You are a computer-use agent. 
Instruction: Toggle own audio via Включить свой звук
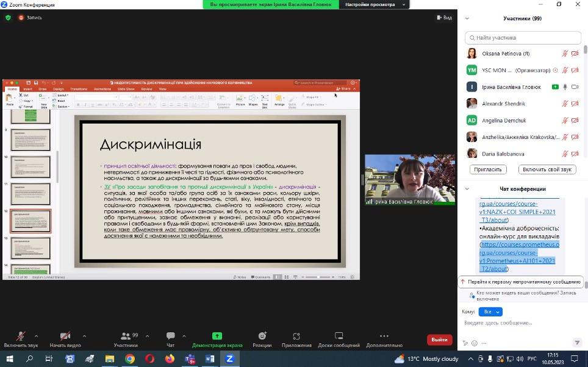click(x=547, y=169)
